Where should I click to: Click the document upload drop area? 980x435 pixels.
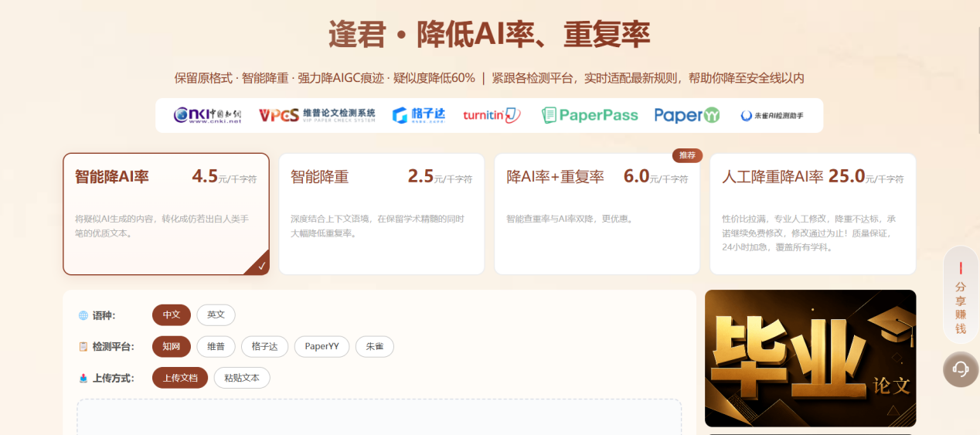coord(379,417)
